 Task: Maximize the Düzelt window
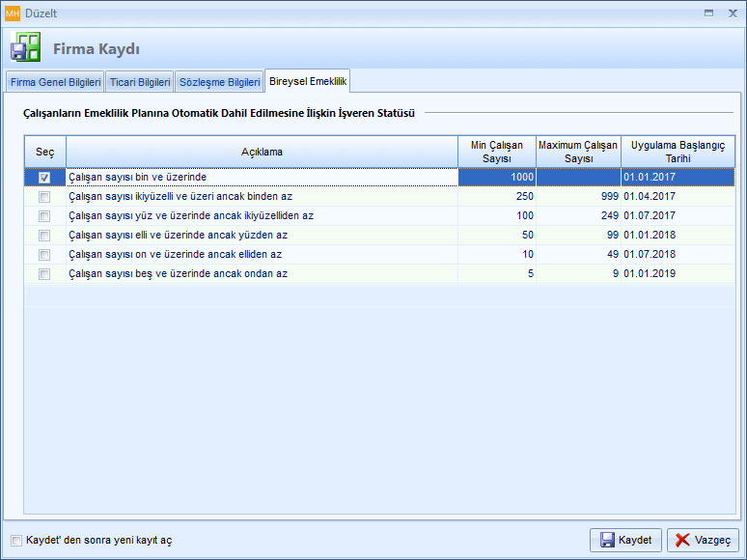[x=708, y=13]
